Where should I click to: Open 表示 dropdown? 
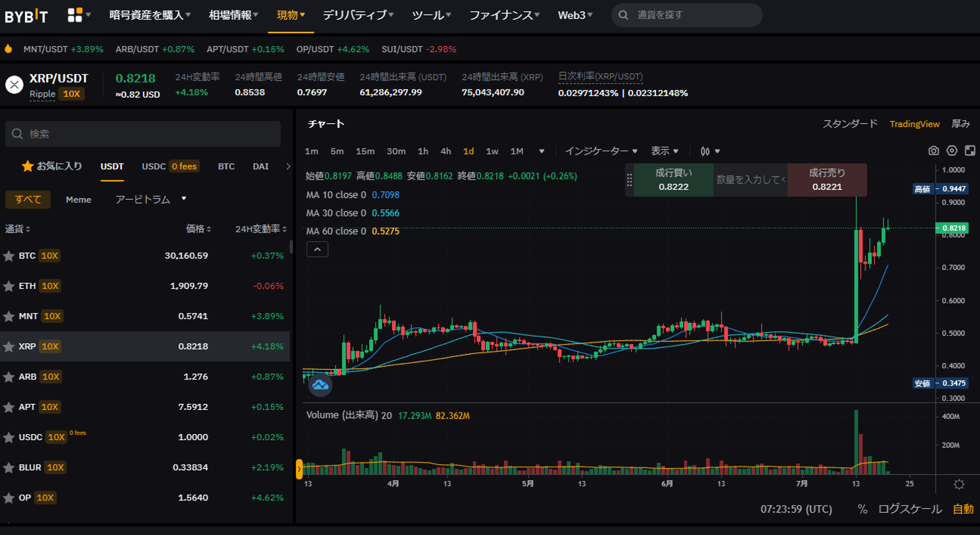click(x=664, y=151)
